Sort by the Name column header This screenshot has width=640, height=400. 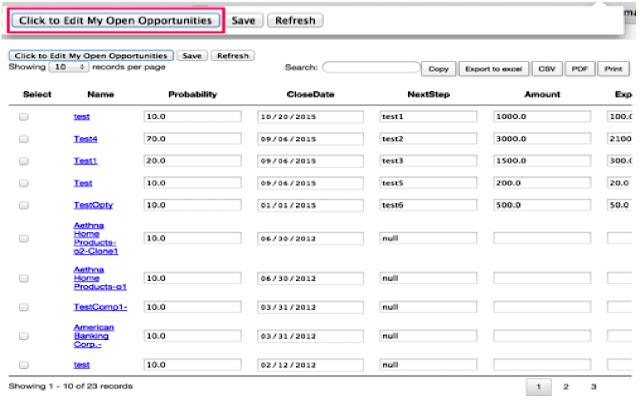pos(100,94)
